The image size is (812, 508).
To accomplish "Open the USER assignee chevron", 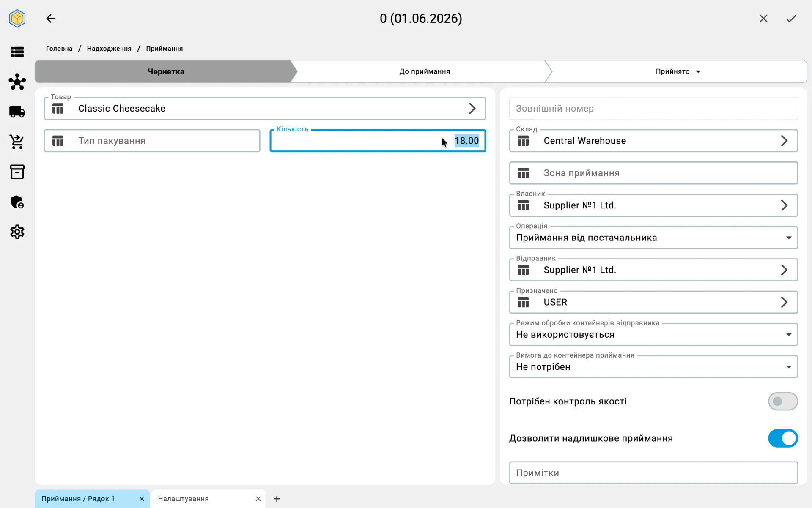I will coord(784,302).
